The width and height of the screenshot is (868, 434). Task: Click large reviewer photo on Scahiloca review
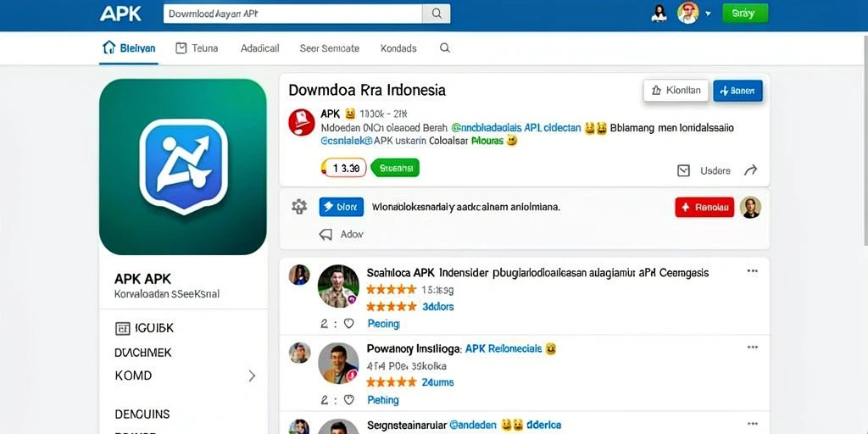coord(338,286)
